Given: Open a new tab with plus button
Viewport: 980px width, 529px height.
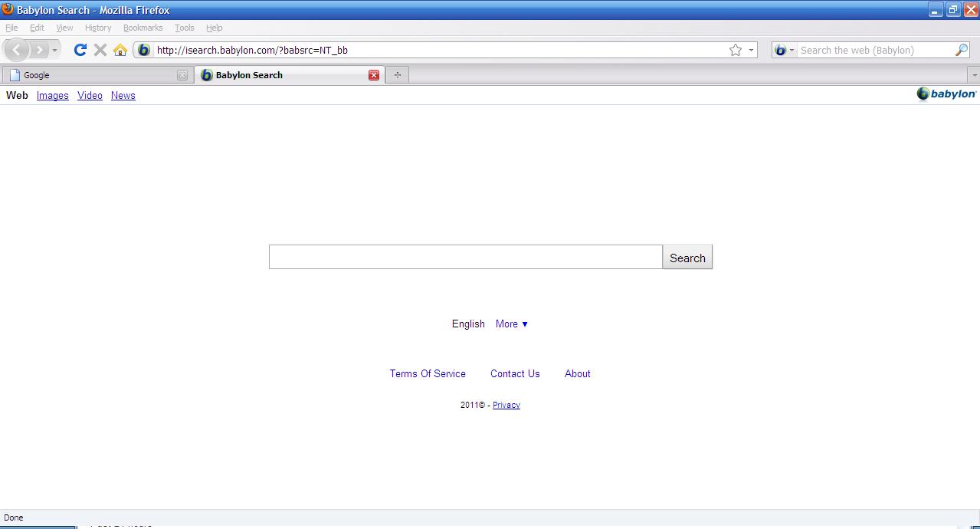Looking at the screenshot, I should tap(397, 75).
